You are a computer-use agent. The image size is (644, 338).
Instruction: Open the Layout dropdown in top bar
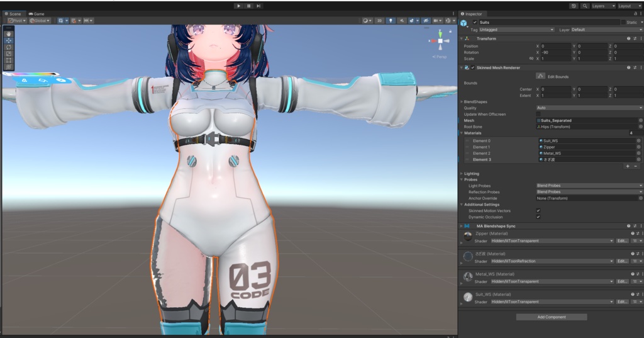(x=630, y=6)
